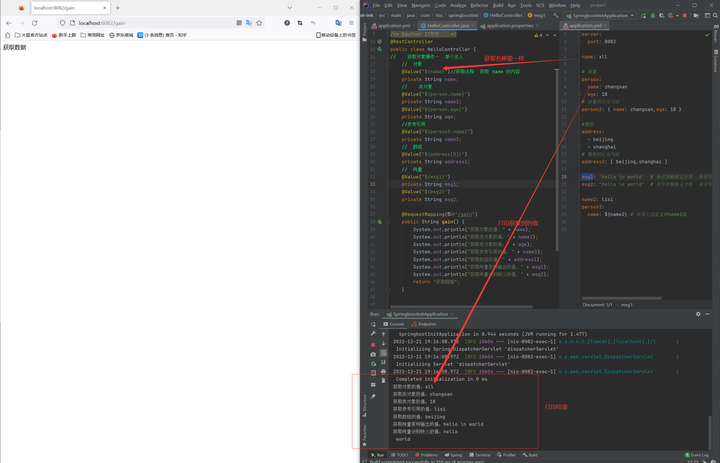Toggle soft-wrap in console output

tap(383, 353)
